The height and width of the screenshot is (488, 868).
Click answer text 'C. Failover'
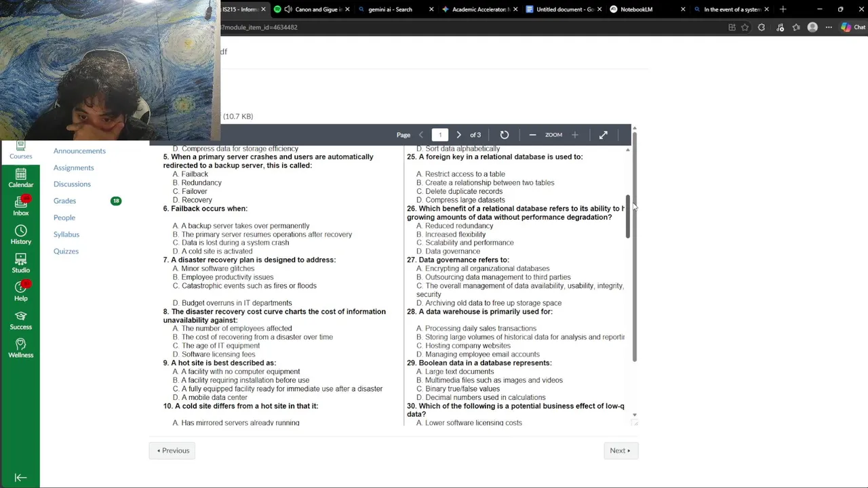pyautogui.click(x=190, y=191)
